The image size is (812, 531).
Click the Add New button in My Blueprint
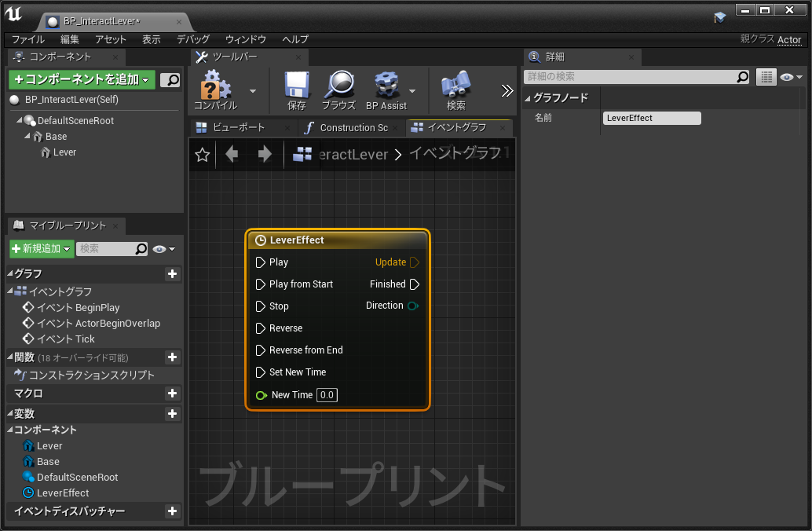pyautogui.click(x=42, y=249)
